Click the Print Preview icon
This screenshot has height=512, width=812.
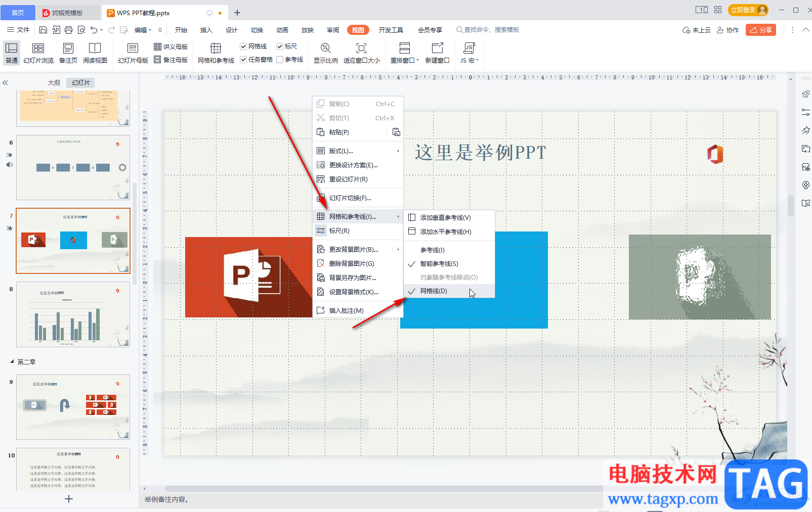pyautogui.click(x=81, y=30)
